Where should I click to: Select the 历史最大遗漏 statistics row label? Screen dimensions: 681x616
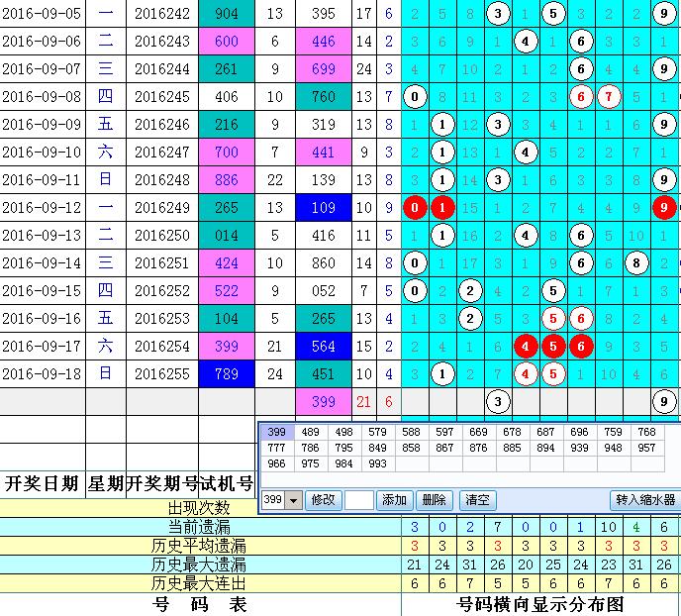[x=199, y=565]
